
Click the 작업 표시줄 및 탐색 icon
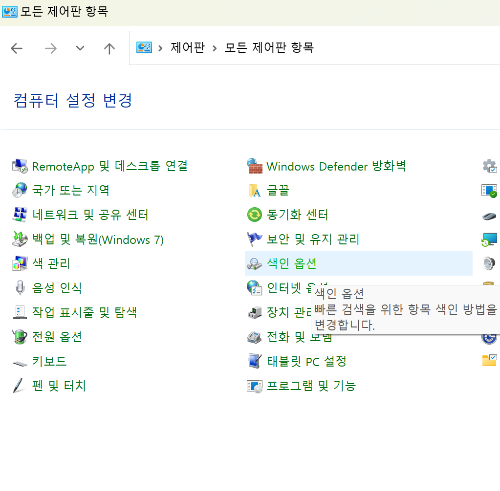point(20,312)
